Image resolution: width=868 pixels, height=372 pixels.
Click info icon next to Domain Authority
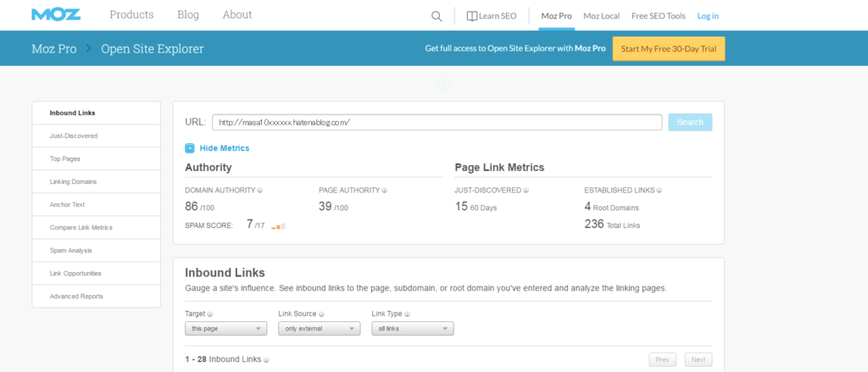[260, 191]
